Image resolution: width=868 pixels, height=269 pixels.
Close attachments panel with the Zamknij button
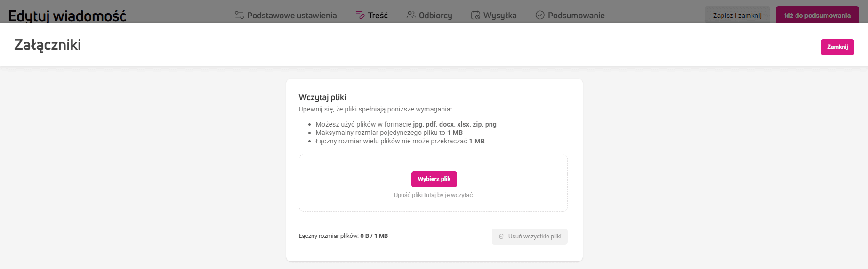[x=837, y=47]
